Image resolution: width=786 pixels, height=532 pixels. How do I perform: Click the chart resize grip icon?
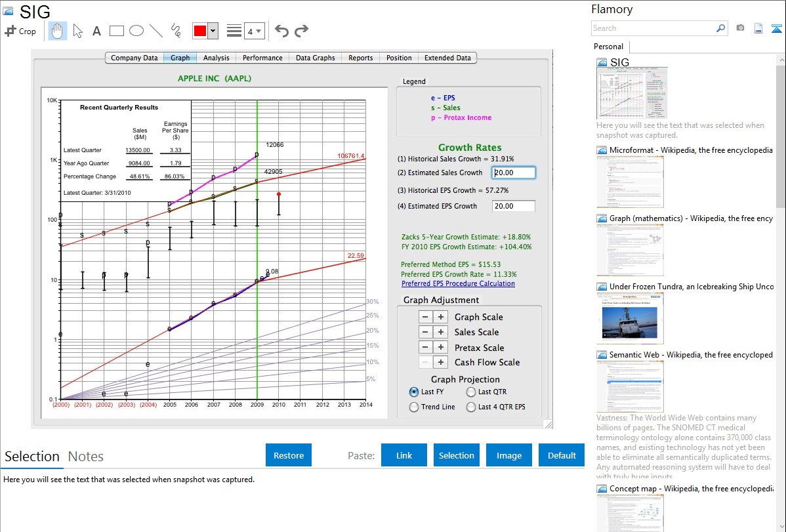pos(548,424)
